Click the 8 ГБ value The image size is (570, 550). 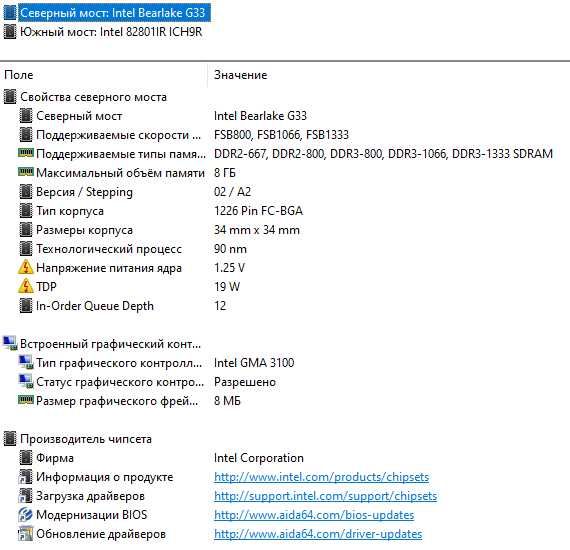(x=225, y=173)
